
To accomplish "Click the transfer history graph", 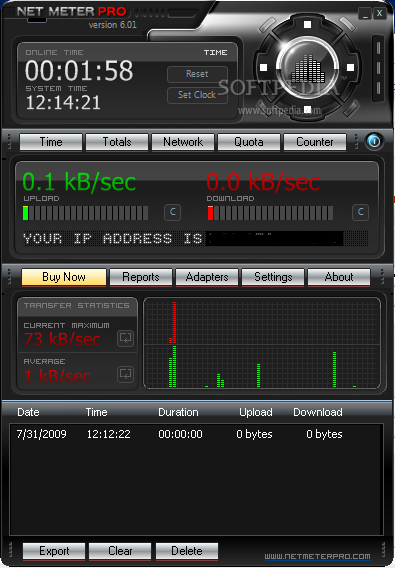I will tap(262, 343).
